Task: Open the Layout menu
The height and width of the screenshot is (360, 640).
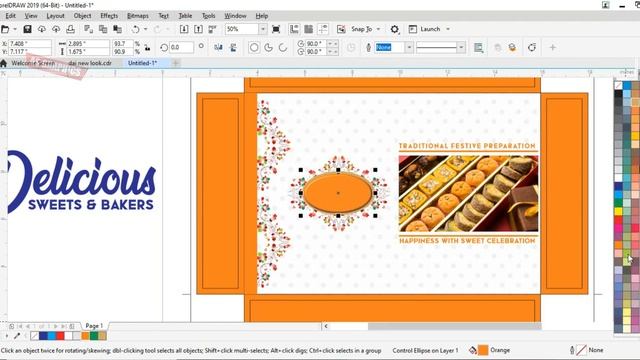Action: (x=56, y=16)
